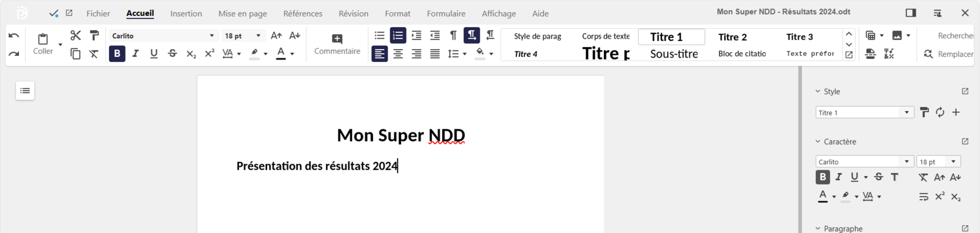Toggle Underline in the ribbon
The width and height of the screenshot is (980, 233).
coord(154,54)
